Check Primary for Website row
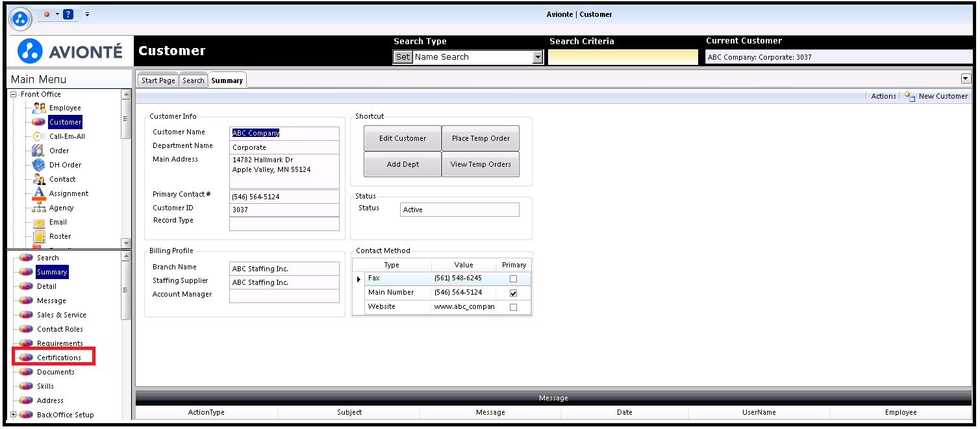This screenshot has height=429, width=980. coord(514,307)
